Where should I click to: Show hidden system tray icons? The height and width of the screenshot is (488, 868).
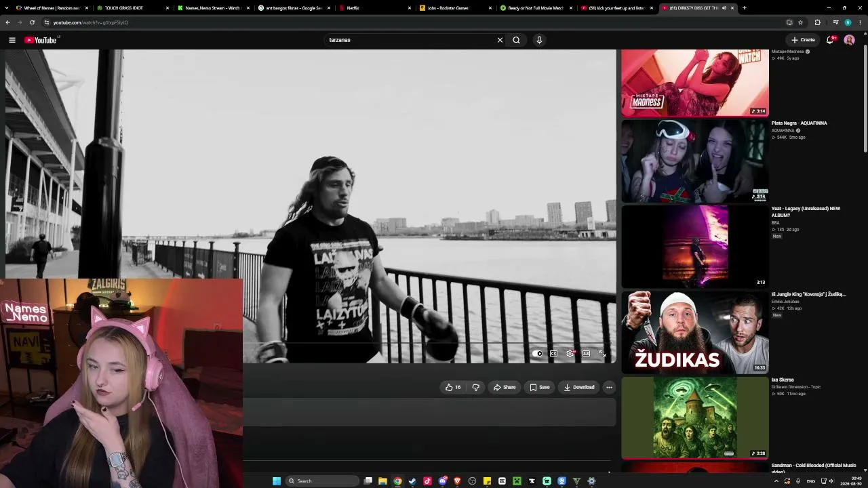pos(776,481)
